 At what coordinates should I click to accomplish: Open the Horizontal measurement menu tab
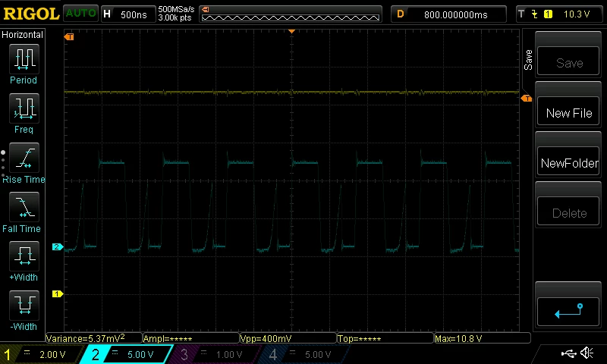(x=23, y=35)
